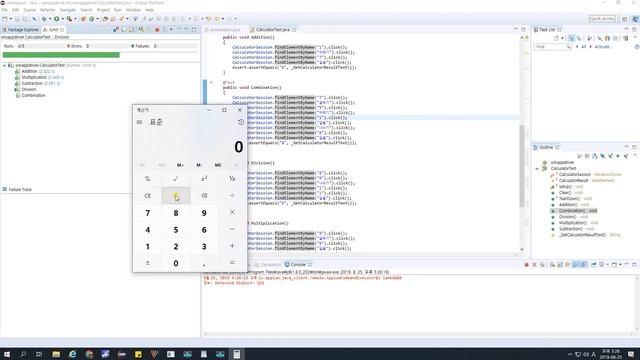Click the backspace key in Calculator
Viewport: 640px width, 360px height.
204,196
